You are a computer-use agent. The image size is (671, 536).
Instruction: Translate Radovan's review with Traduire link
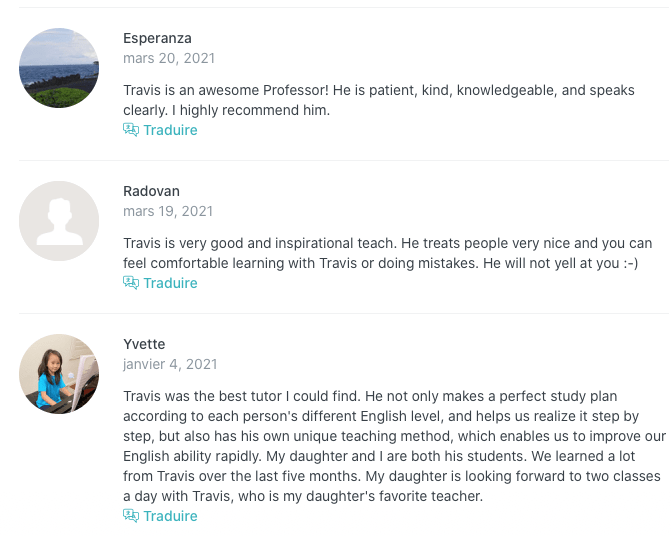click(170, 283)
